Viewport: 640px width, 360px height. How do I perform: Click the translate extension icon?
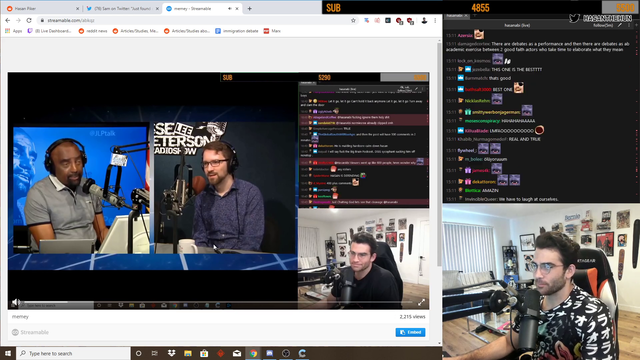366,20
